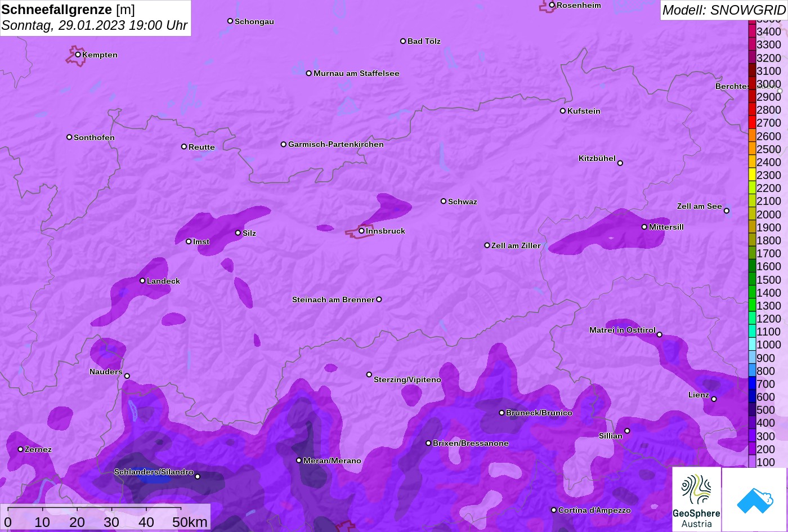The height and width of the screenshot is (532, 788).
Task: Select the Mittersill marker dot
Action: [644, 227]
